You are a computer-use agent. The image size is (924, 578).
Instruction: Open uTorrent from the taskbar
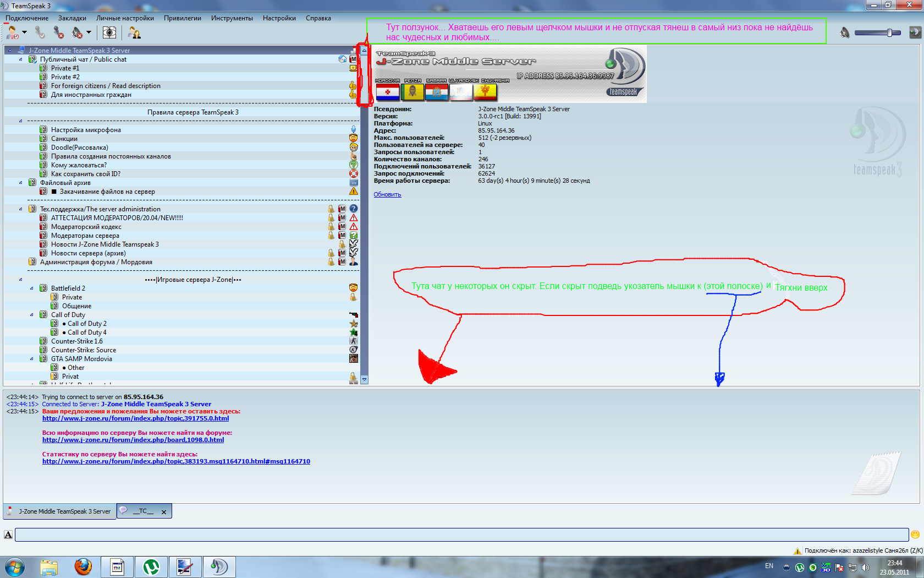pos(151,567)
